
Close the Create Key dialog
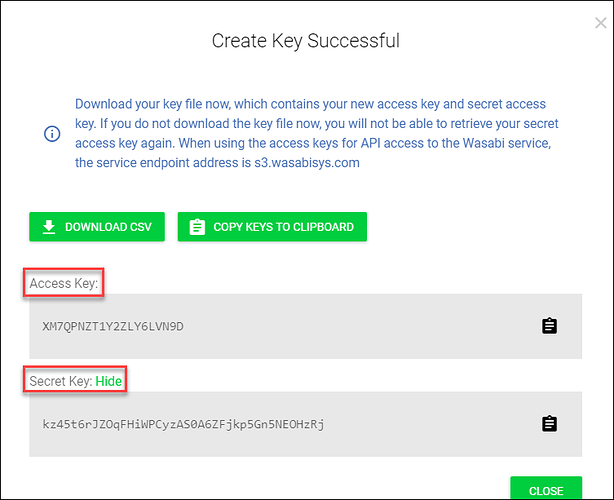click(545, 490)
